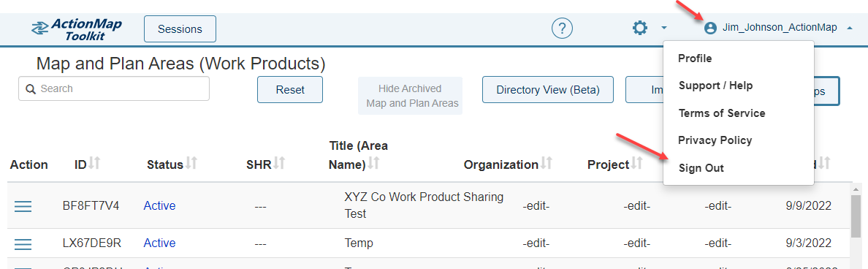
Task: Open action menu for row LX67DE9R
Action: (23, 244)
